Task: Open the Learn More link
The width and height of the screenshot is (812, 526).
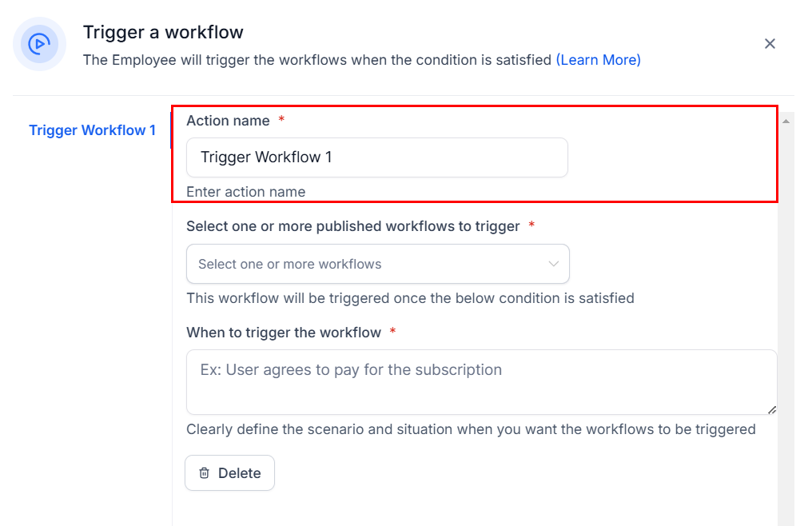Action: coord(598,60)
